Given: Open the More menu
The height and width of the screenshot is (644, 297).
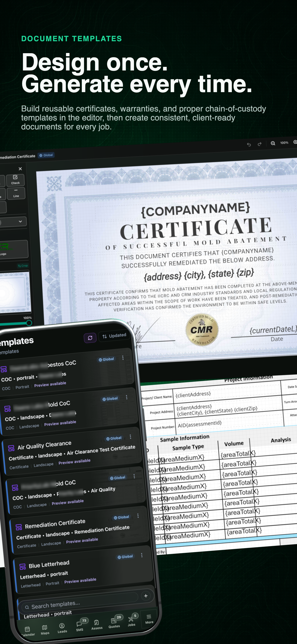Looking at the screenshot, I should pyautogui.click(x=149, y=619).
